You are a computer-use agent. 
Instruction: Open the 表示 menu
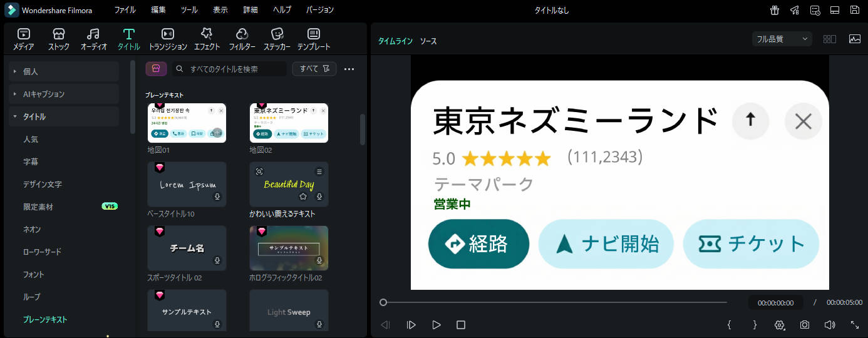pyautogui.click(x=220, y=10)
